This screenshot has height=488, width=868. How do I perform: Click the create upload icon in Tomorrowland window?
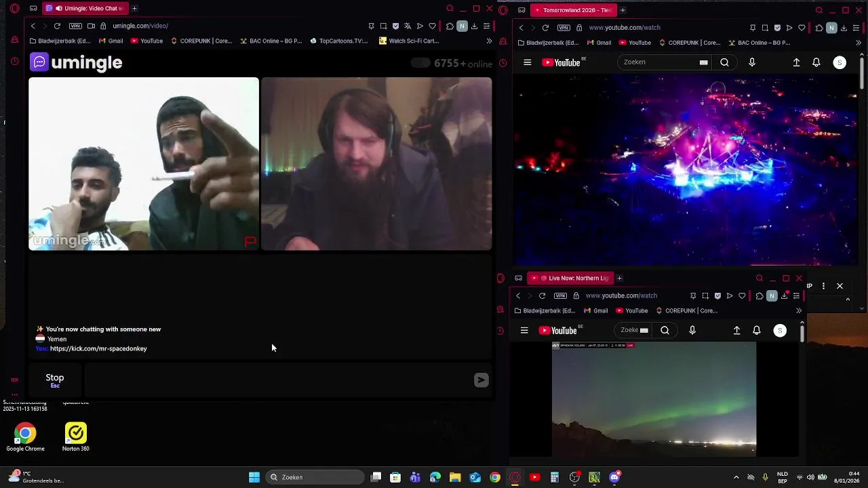point(796,62)
